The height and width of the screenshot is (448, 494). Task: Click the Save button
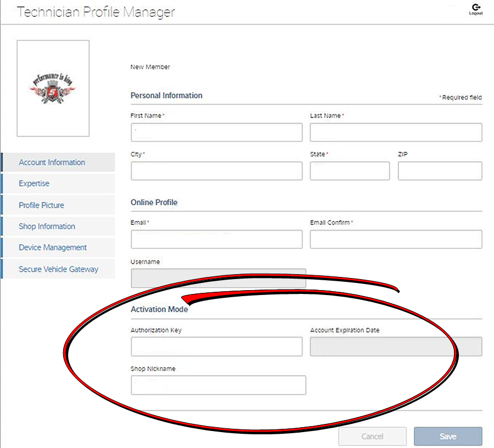click(448, 436)
